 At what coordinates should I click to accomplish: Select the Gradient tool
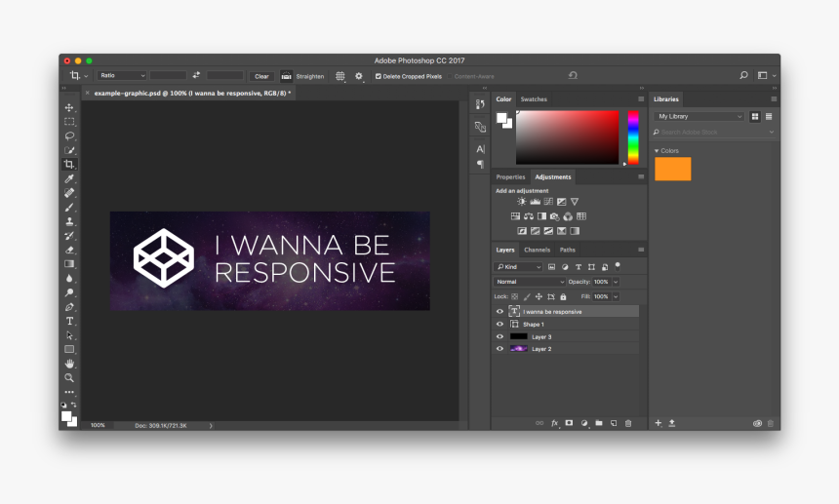[x=69, y=264]
